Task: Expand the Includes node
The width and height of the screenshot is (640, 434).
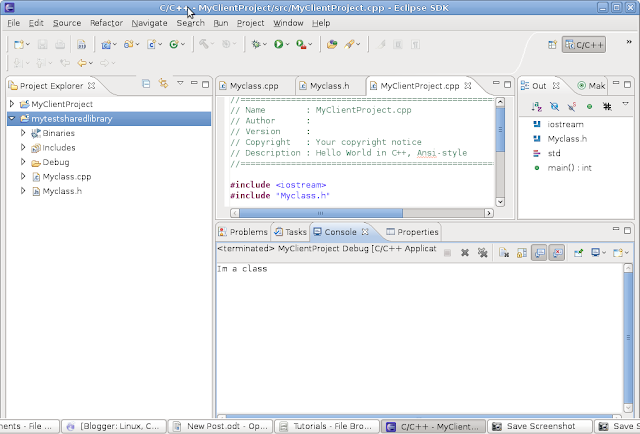Action: click(23, 147)
